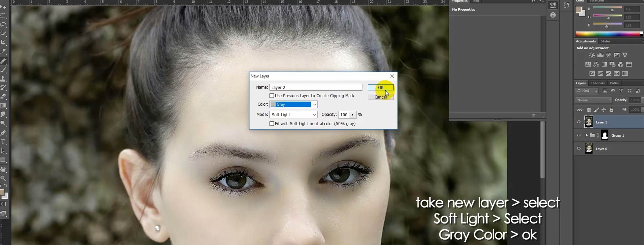
Task: Filter layers by type (text) layers
Action: tap(621, 91)
